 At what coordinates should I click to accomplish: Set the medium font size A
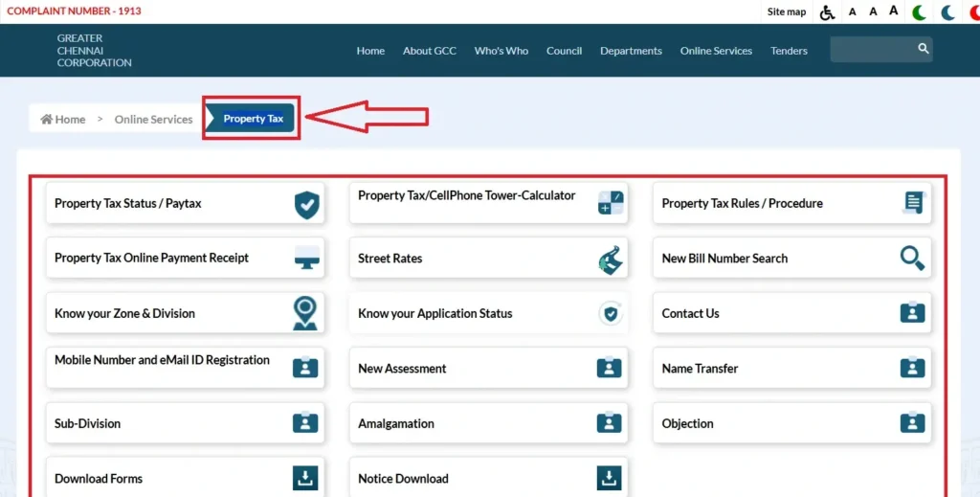click(x=873, y=12)
